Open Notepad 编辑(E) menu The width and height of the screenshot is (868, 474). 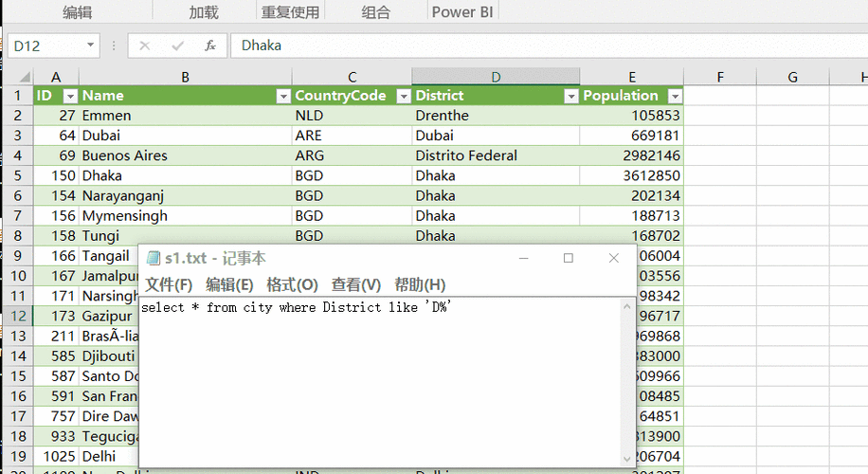pos(229,284)
